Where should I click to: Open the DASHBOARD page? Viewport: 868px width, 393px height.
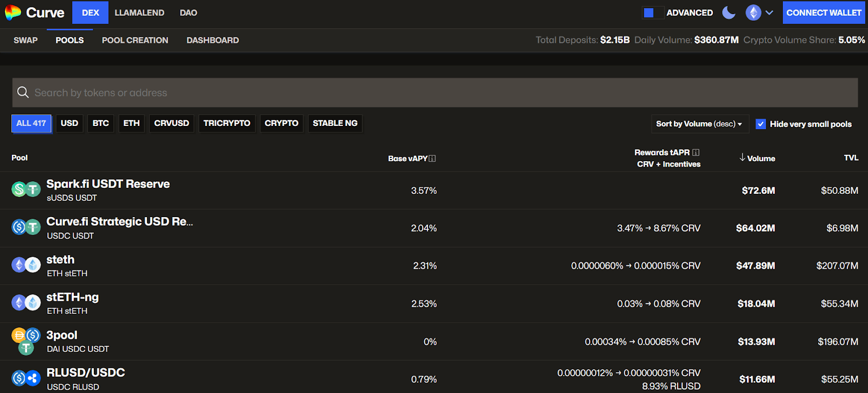(x=213, y=40)
